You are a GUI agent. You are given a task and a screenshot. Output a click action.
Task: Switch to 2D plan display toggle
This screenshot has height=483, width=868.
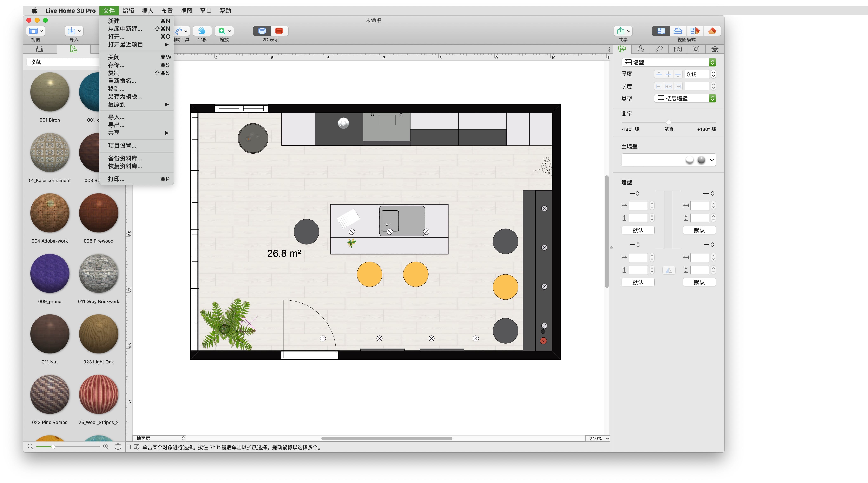[x=262, y=31]
